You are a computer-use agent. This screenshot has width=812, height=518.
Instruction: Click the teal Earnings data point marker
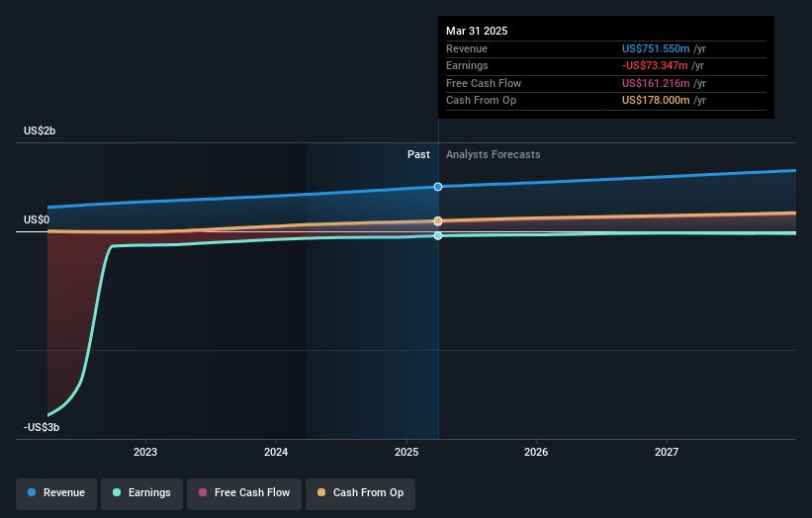pyautogui.click(x=438, y=236)
